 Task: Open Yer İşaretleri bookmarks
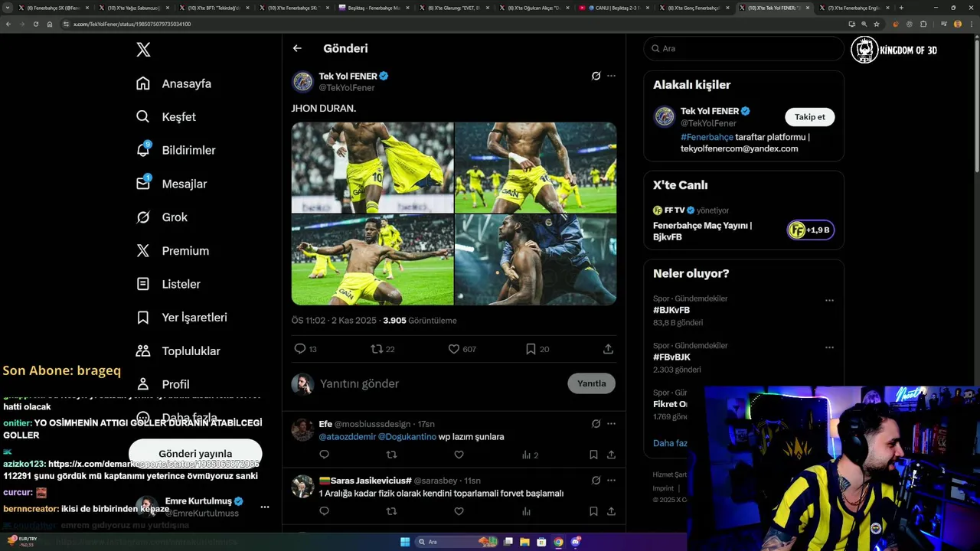pyautogui.click(x=181, y=318)
